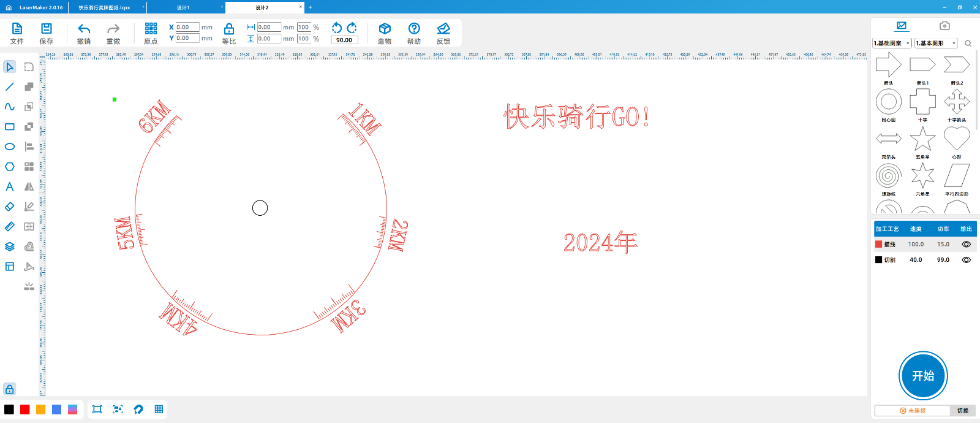Click the 切换 switch button
The width and height of the screenshot is (980, 423).
[963, 411]
